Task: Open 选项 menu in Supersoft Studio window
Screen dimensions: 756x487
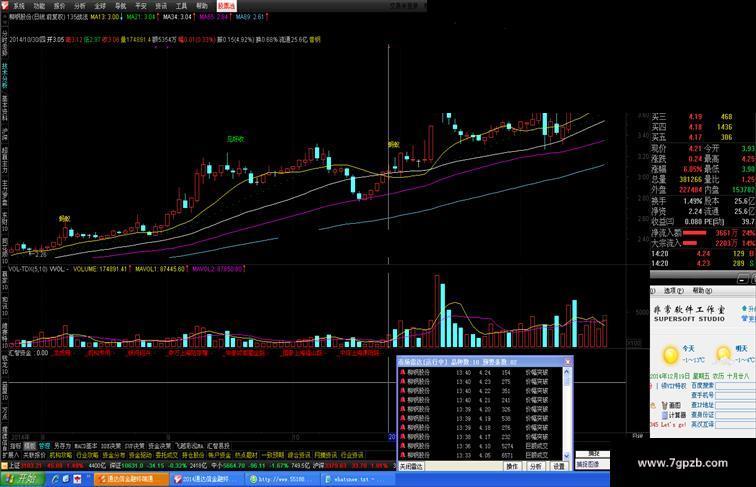Action: [x=673, y=291]
